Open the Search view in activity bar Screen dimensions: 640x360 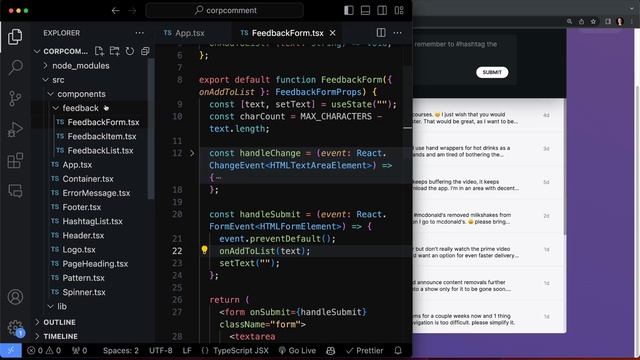coord(15,67)
